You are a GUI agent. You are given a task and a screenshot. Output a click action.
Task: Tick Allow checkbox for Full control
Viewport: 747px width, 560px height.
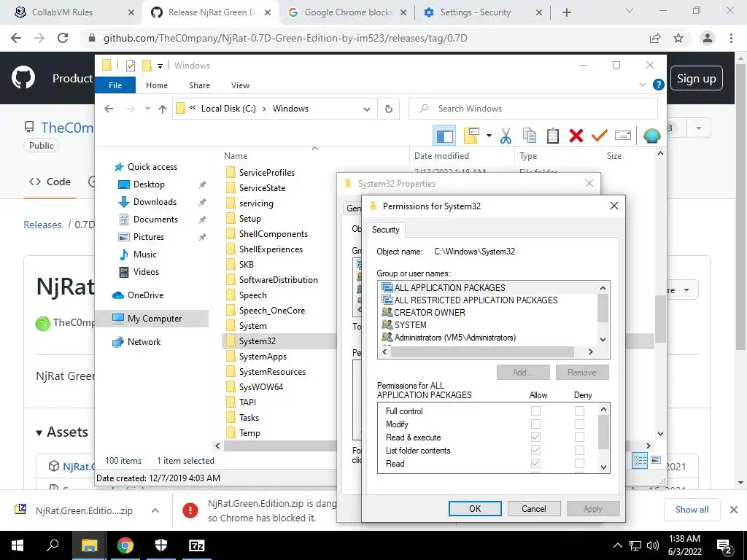point(536,411)
